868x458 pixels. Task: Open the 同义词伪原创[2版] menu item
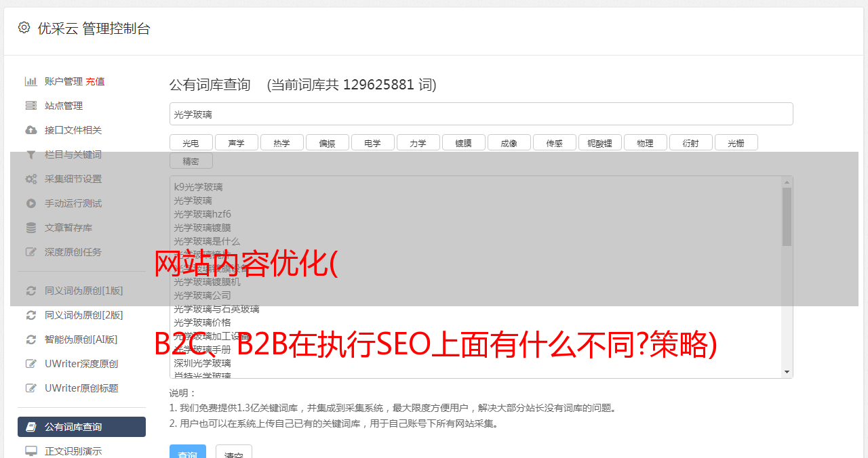[84, 315]
